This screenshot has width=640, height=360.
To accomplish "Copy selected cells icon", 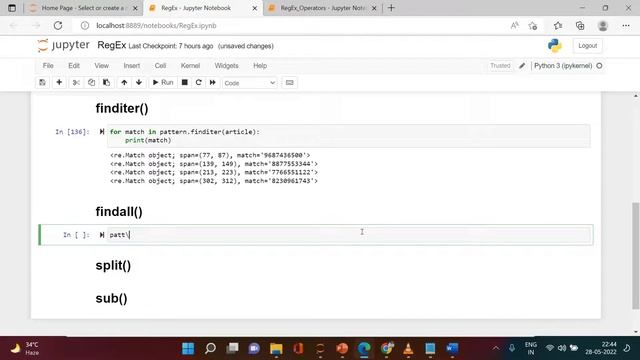I will click(x=91, y=82).
